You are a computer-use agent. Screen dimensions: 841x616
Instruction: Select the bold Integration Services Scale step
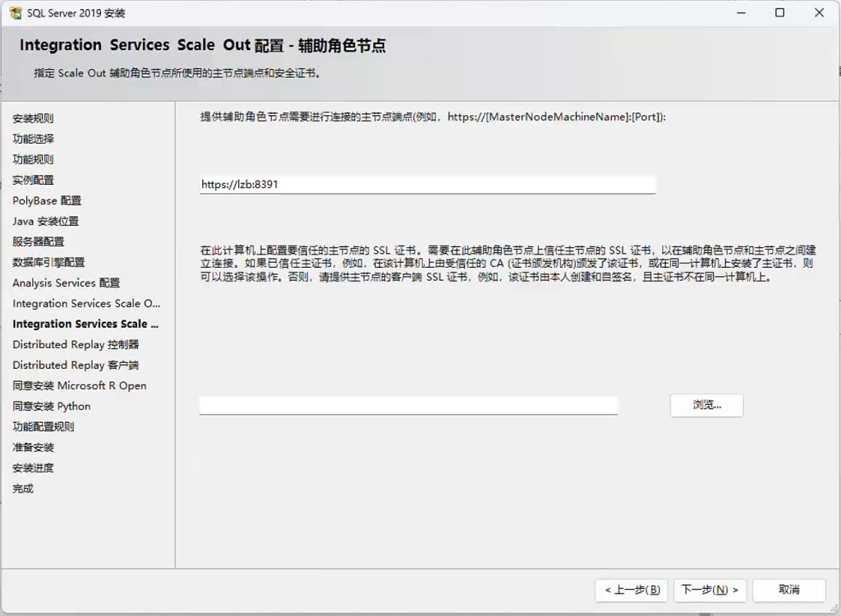[x=85, y=324]
